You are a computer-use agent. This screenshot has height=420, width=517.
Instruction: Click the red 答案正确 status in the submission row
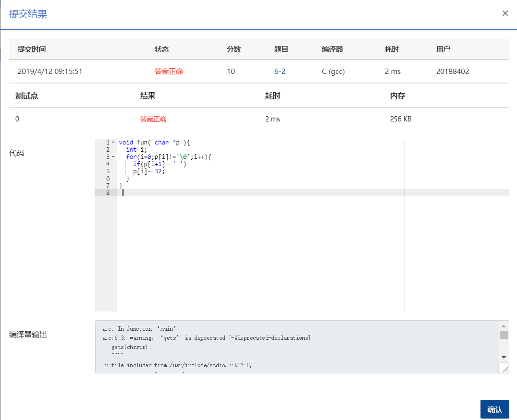(x=169, y=71)
